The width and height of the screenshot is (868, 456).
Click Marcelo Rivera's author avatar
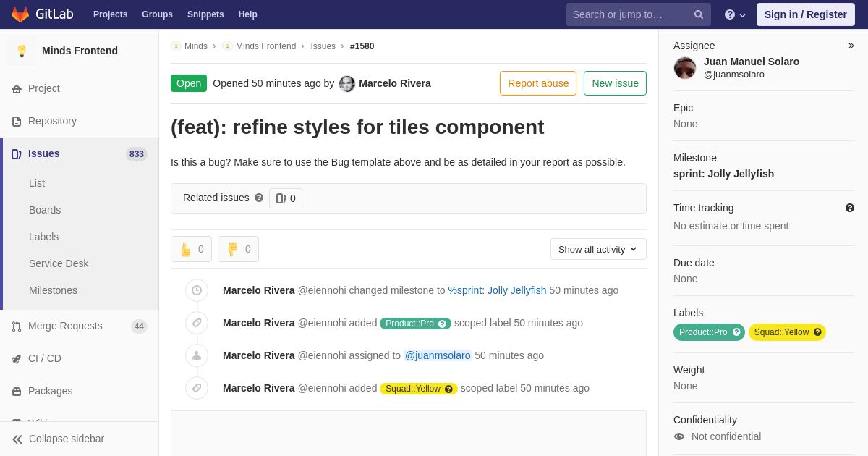pyautogui.click(x=347, y=83)
